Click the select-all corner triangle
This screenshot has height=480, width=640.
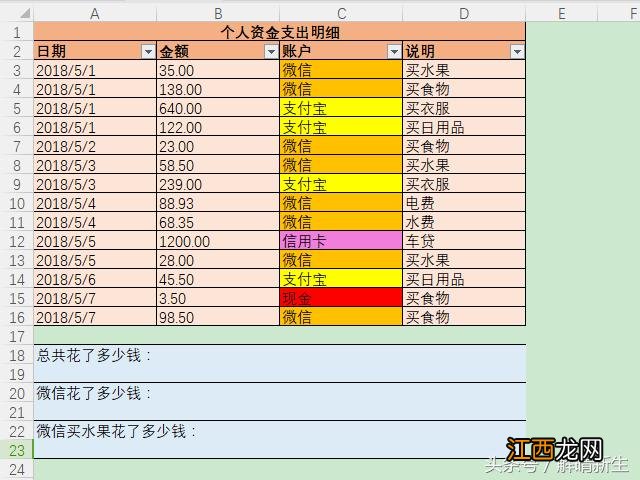[x=25, y=13]
